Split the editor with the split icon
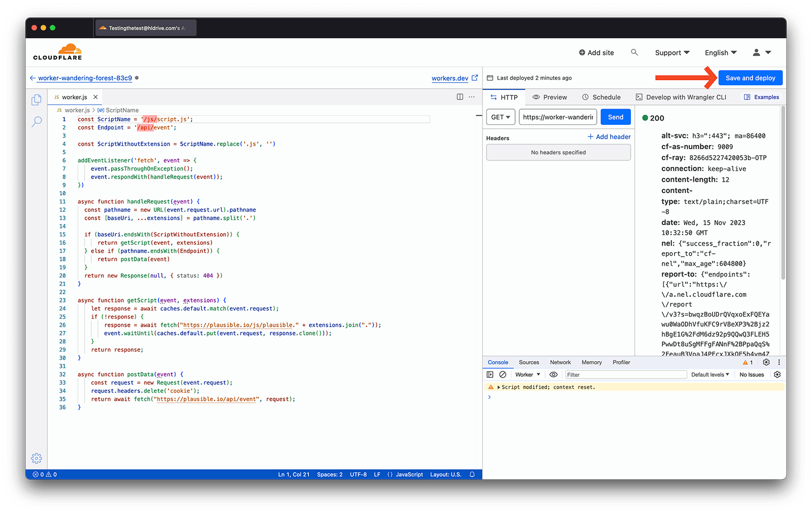Image resolution: width=812 pixels, height=513 pixels. click(x=460, y=97)
